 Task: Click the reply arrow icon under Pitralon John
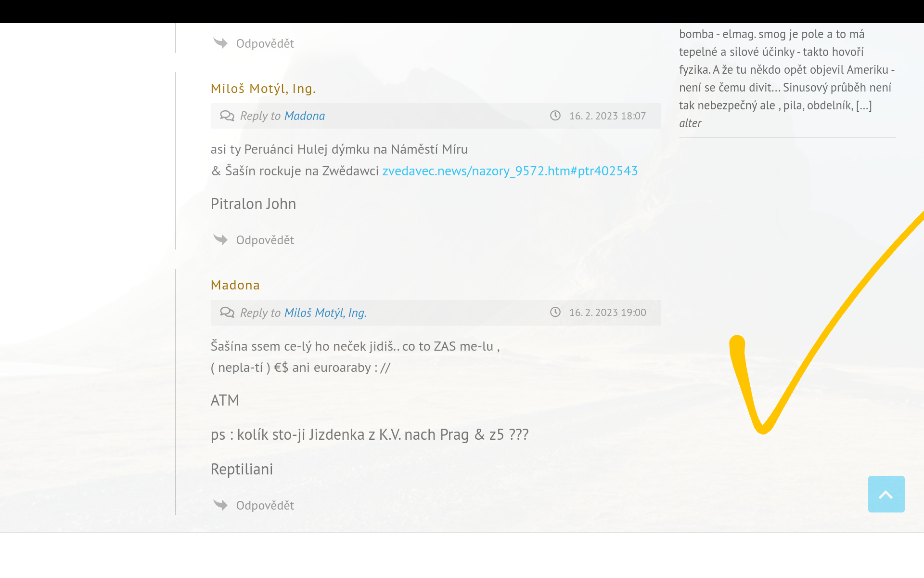pos(220,239)
